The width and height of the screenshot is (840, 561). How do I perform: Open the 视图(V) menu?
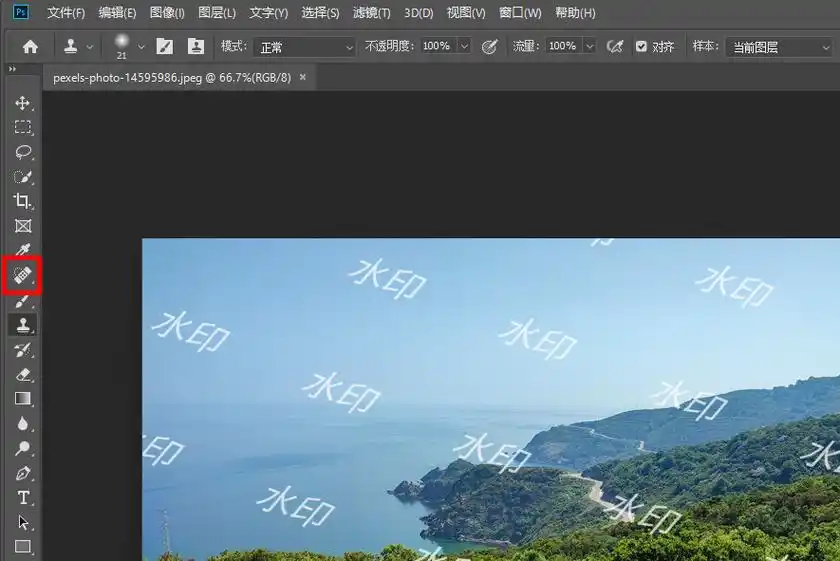466,13
